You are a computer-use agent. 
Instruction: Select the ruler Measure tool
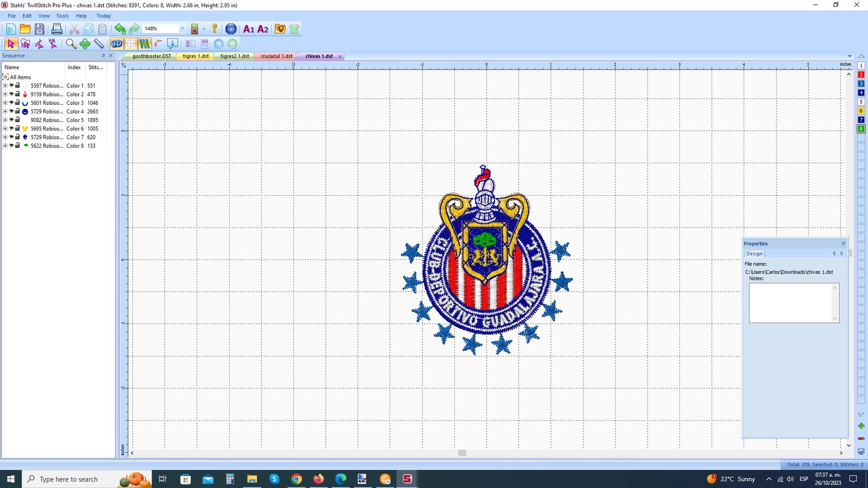tap(99, 43)
